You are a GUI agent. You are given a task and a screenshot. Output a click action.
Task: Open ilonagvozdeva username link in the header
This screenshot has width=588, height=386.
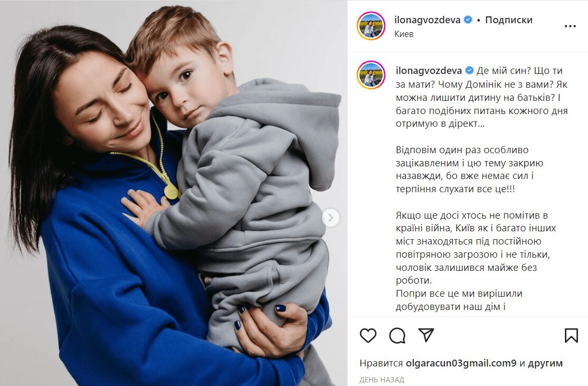[x=428, y=20]
